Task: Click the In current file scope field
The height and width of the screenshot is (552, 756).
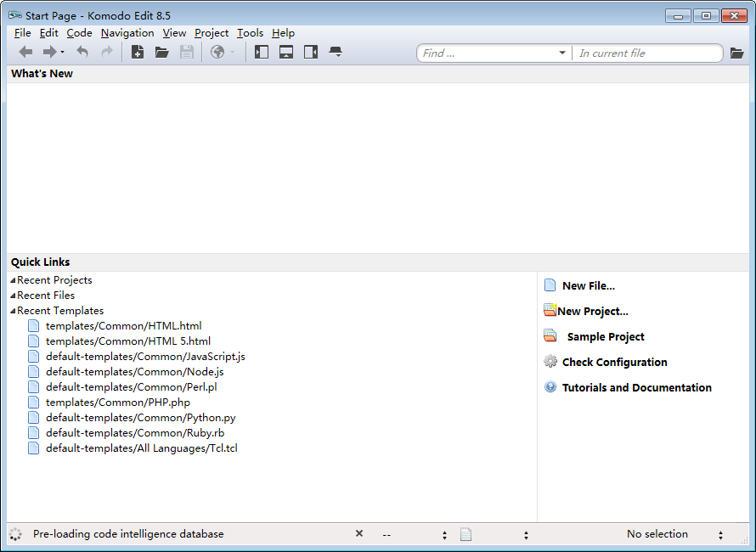Action: [647, 53]
